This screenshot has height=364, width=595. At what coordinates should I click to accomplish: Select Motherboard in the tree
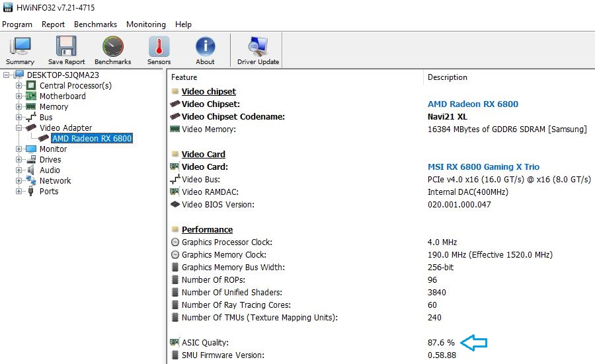coord(63,96)
